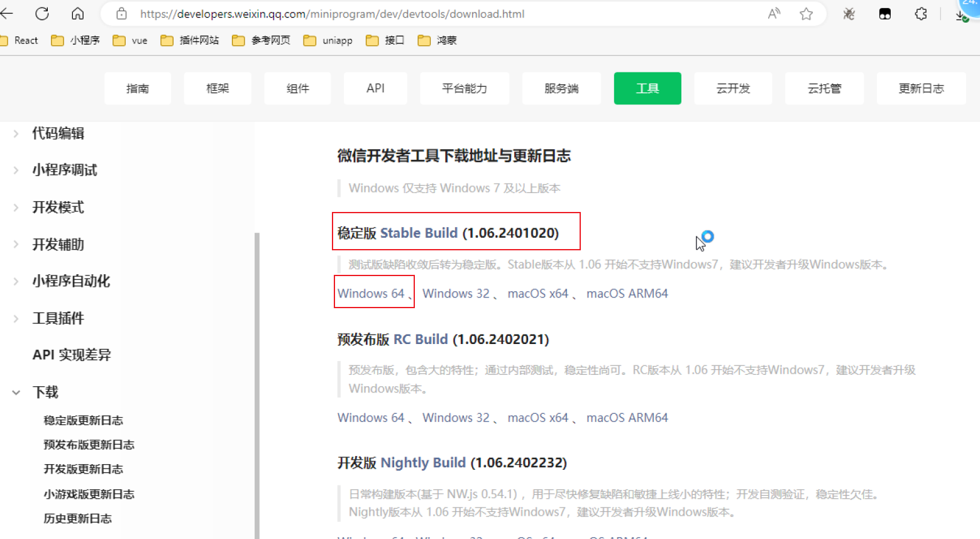Click the sidebar vertical scrollbar
Viewport: 980px width, 539px height.
point(257,385)
